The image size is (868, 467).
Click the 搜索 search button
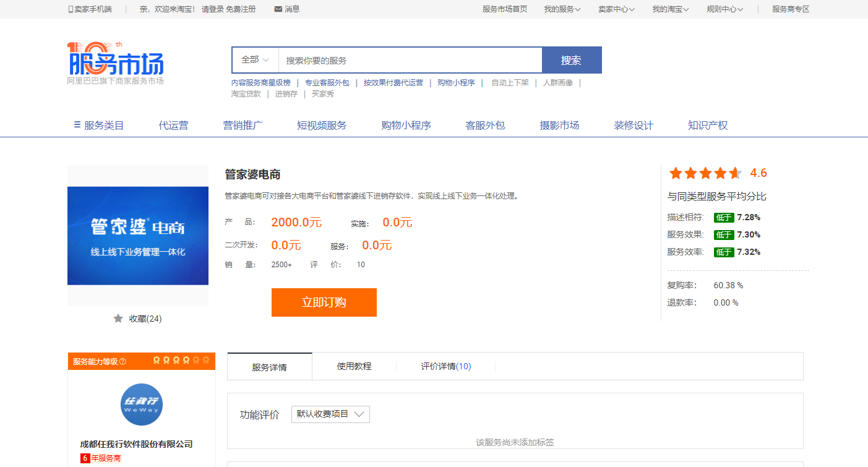572,60
